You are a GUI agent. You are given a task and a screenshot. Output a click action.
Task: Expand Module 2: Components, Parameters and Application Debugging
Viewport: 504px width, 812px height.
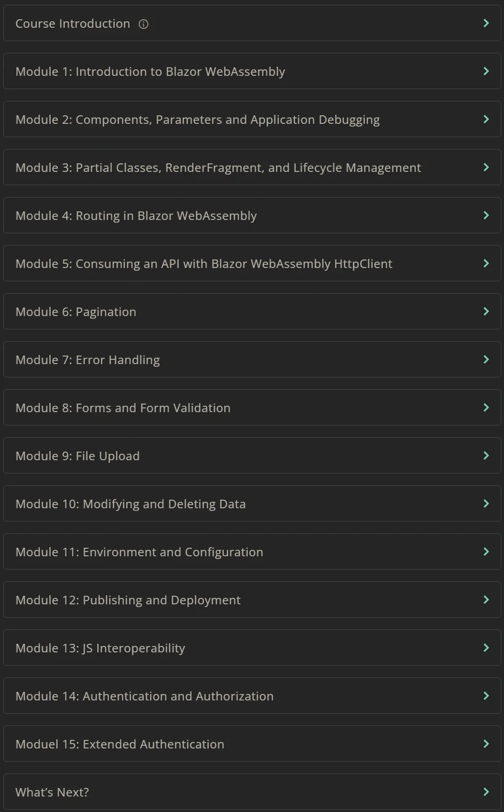click(x=252, y=119)
